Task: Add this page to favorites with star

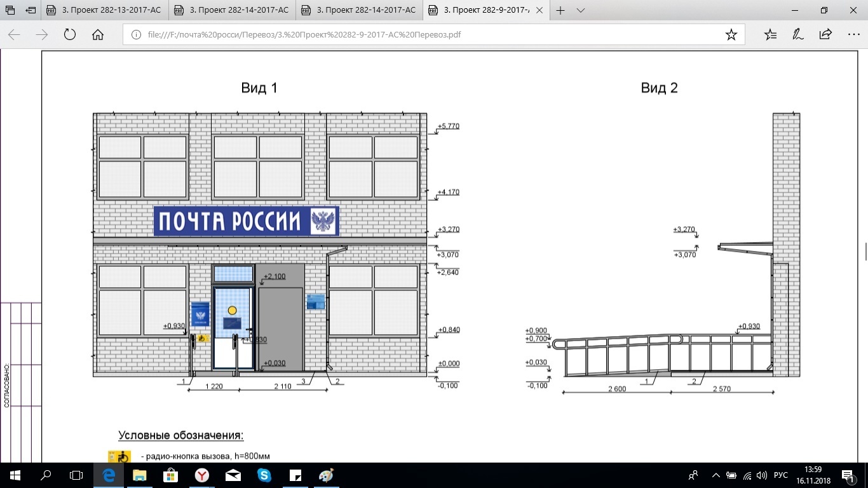Action: pyautogui.click(x=731, y=35)
